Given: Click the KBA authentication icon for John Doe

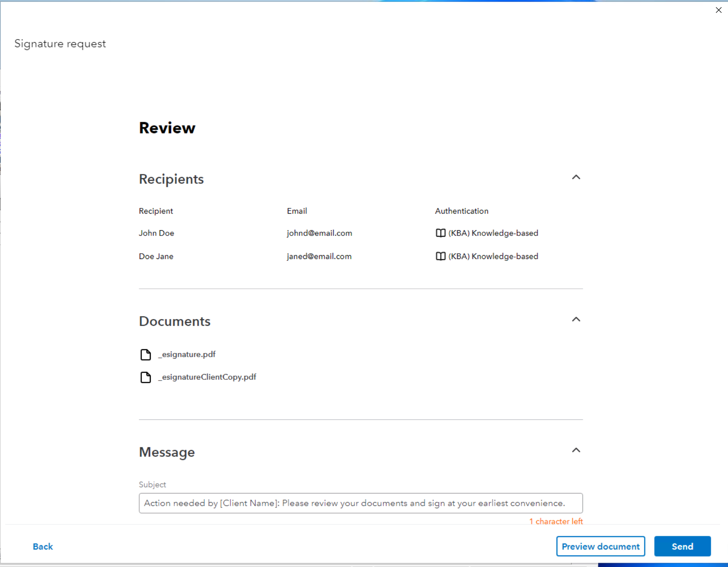Looking at the screenshot, I should [440, 233].
